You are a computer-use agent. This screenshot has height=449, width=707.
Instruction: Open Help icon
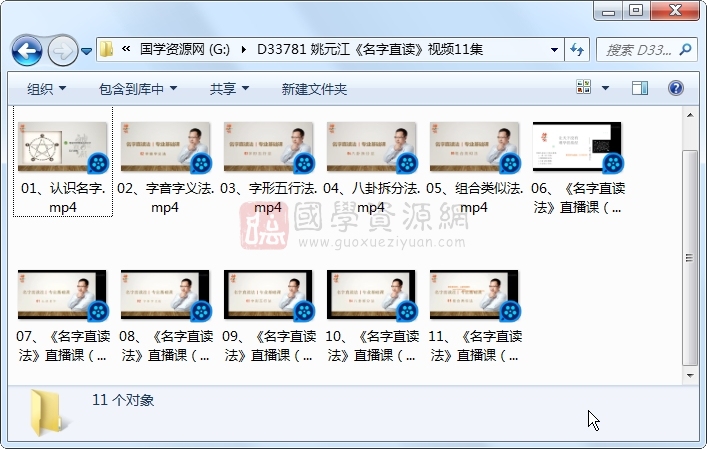click(x=675, y=88)
